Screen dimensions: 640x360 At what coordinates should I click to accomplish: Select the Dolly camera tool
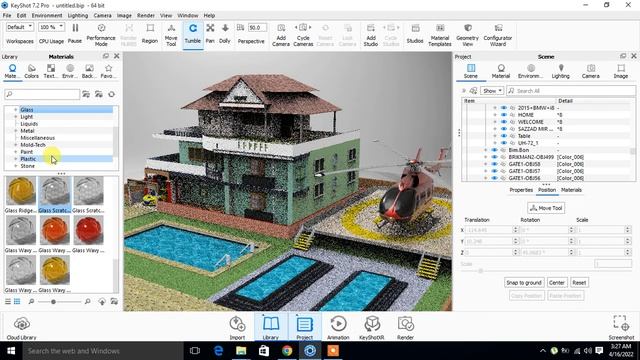[x=225, y=33]
